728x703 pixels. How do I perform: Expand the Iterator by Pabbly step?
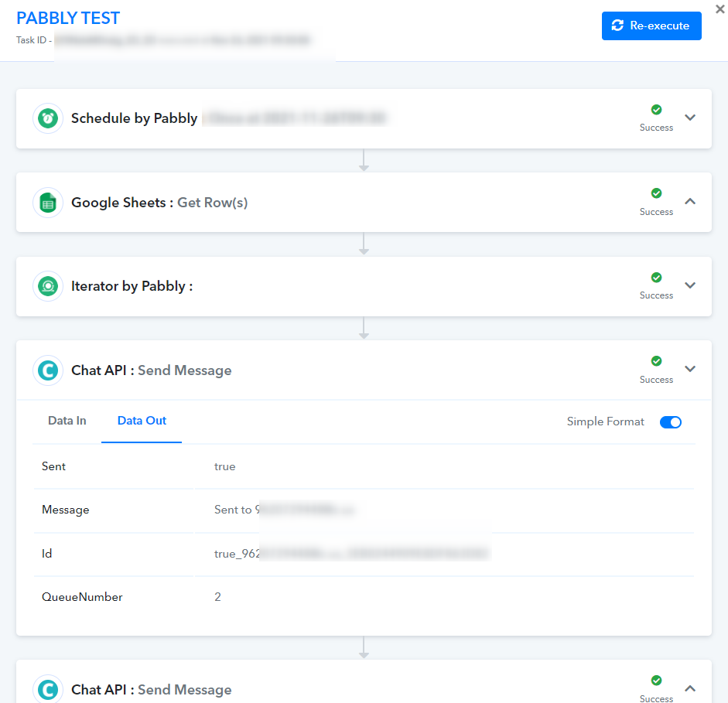click(x=691, y=285)
